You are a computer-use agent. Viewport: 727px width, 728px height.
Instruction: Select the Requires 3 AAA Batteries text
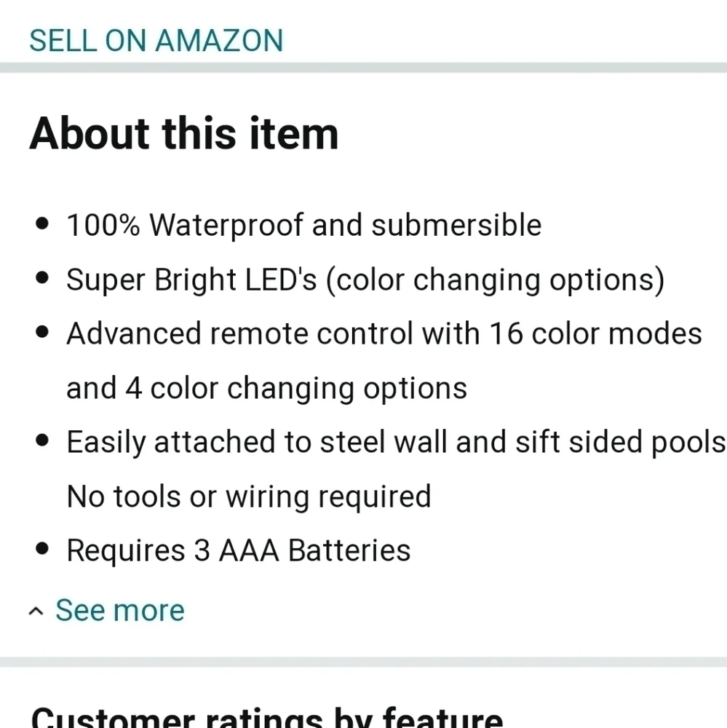pyautogui.click(x=238, y=550)
